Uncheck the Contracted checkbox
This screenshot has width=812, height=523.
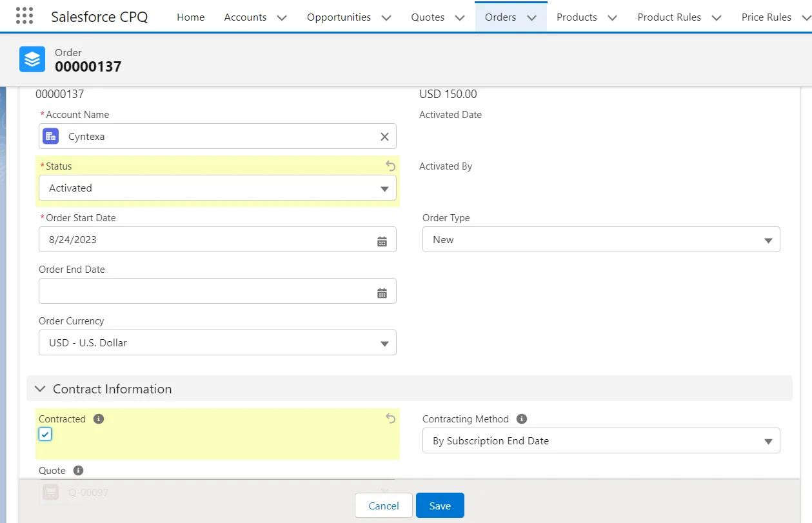[45, 434]
